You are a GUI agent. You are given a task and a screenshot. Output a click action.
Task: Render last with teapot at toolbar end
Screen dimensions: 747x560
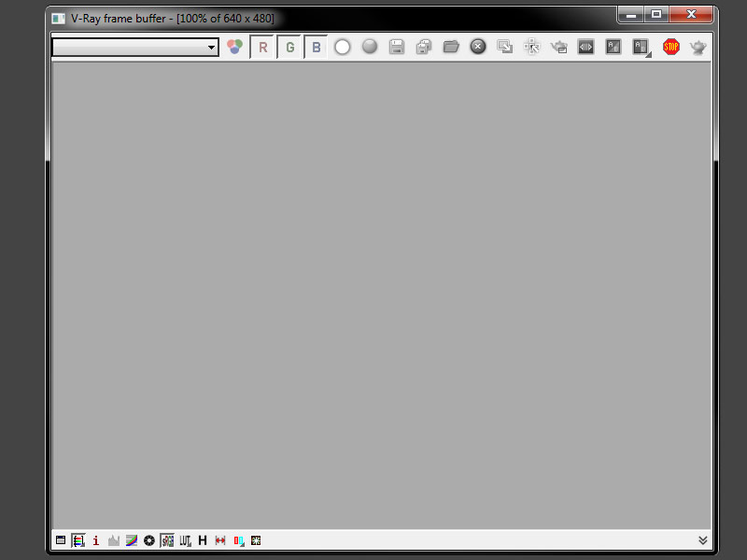click(x=698, y=48)
